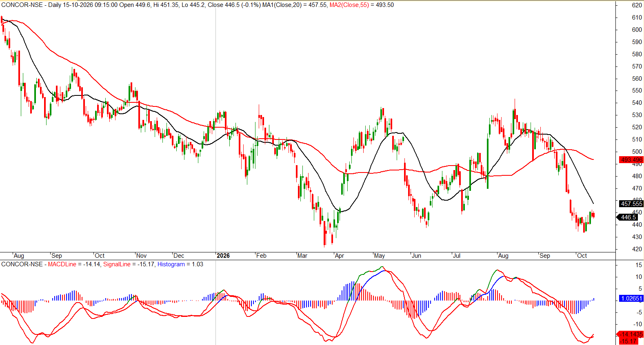Click the 500 price axis label
This screenshot has height=345, width=644.
tap(637, 152)
